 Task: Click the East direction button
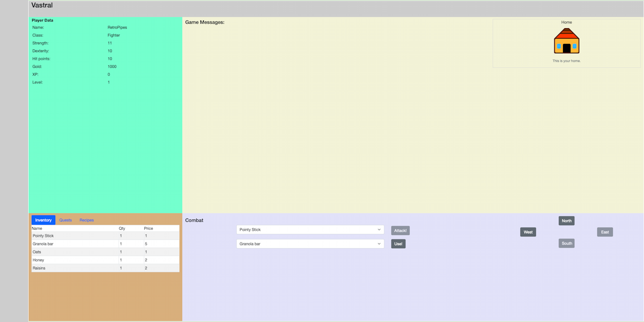[x=605, y=232]
